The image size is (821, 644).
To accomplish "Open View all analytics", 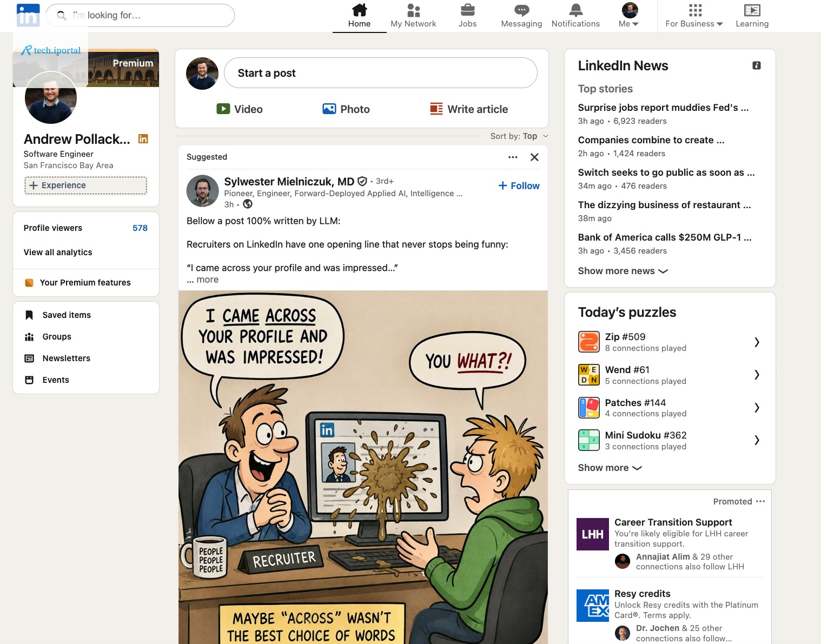I will (x=58, y=253).
